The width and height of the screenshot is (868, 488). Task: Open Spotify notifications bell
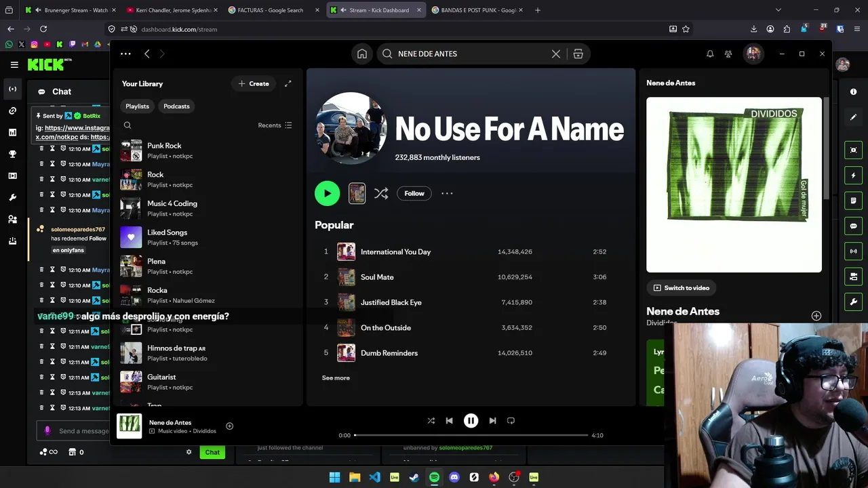click(x=710, y=54)
